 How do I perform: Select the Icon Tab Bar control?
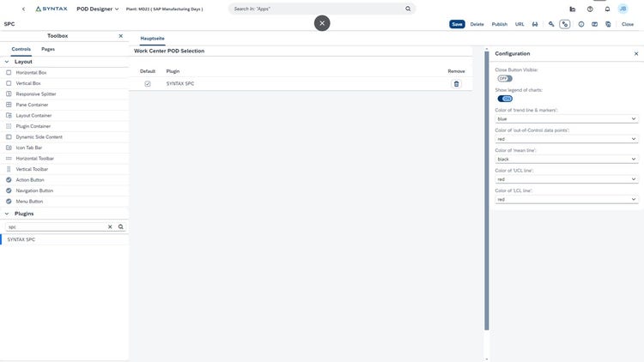(64, 148)
